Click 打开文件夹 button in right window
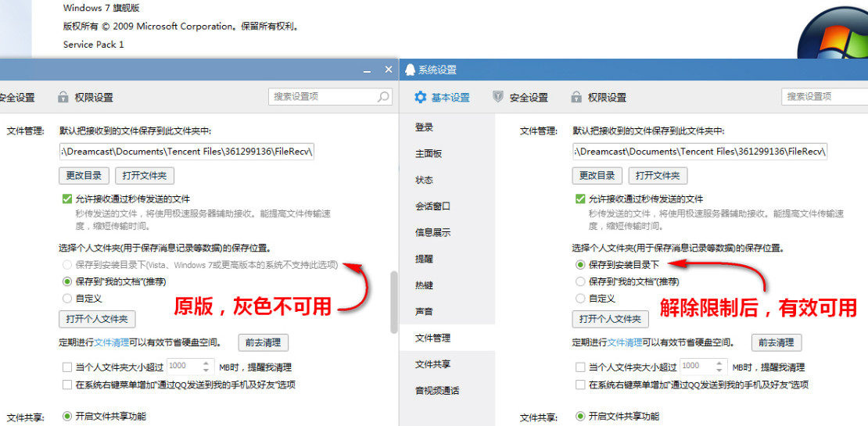Screen dimensions: 868x426 pos(658,175)
